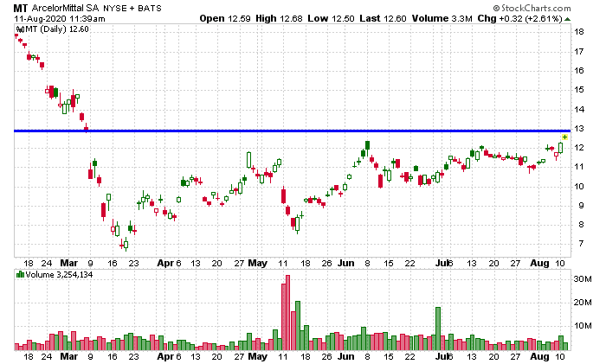Click the MT (Daily) 12.60 legend text
606x364 pixels.
(57, 29)
